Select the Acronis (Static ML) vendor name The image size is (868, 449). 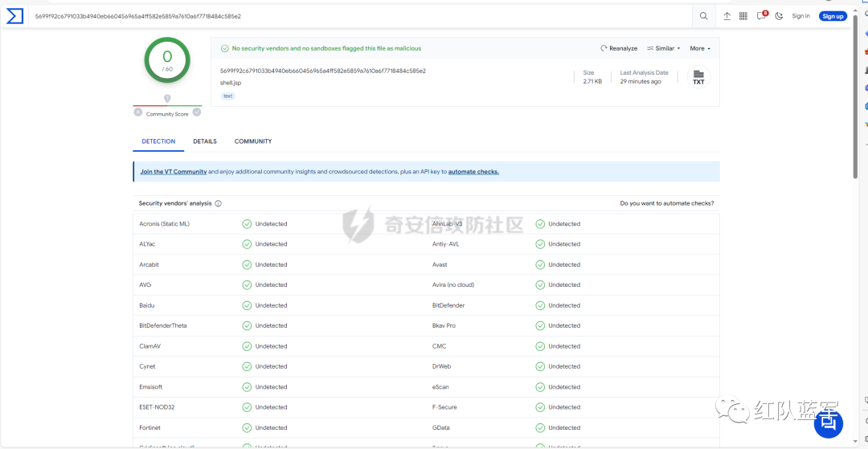click(165, 224)
